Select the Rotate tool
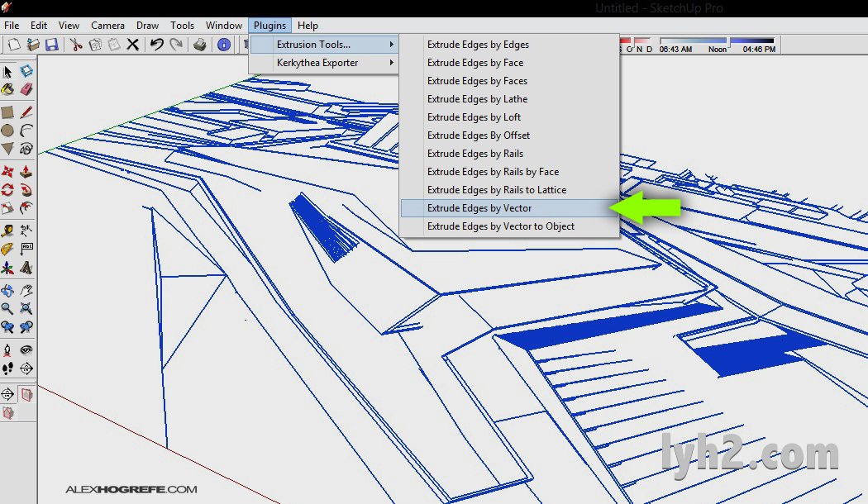Screen dimensions: 868x504 click(7, 190)
